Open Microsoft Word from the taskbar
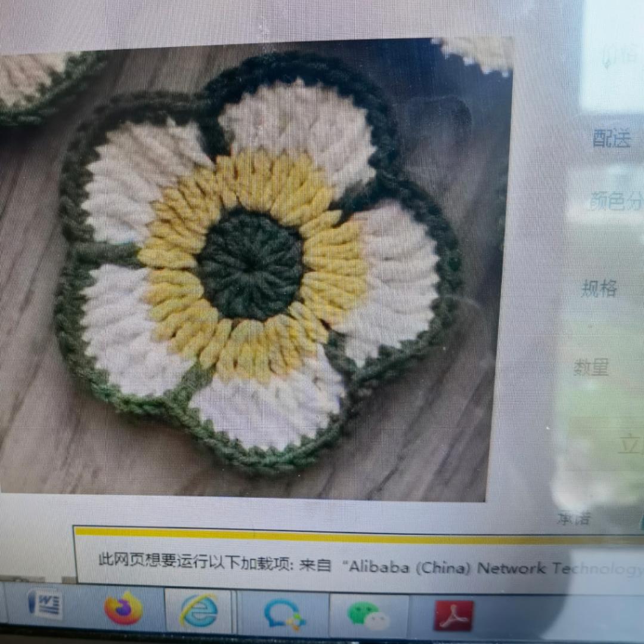 (45, 605)
